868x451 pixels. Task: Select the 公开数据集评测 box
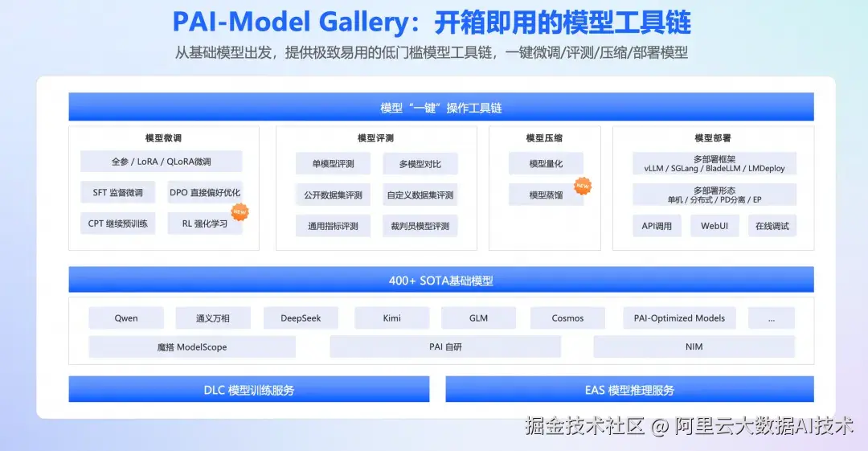[333, 195]
